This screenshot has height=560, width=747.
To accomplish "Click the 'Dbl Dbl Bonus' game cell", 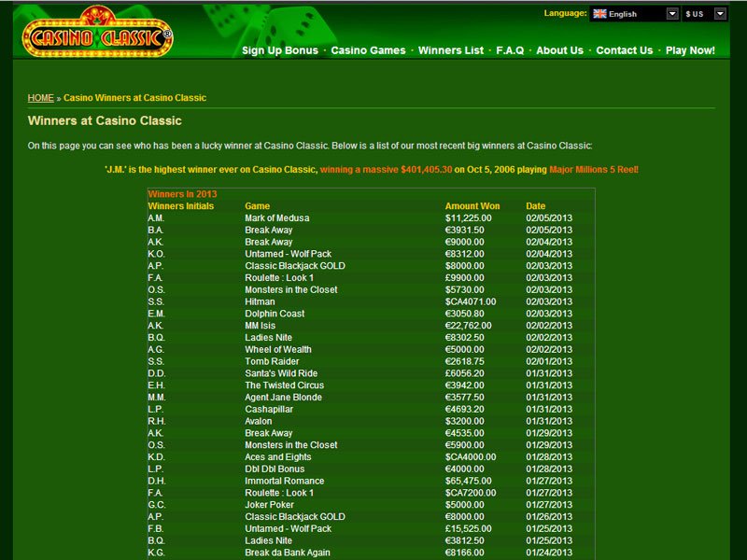I will [275, 469].
